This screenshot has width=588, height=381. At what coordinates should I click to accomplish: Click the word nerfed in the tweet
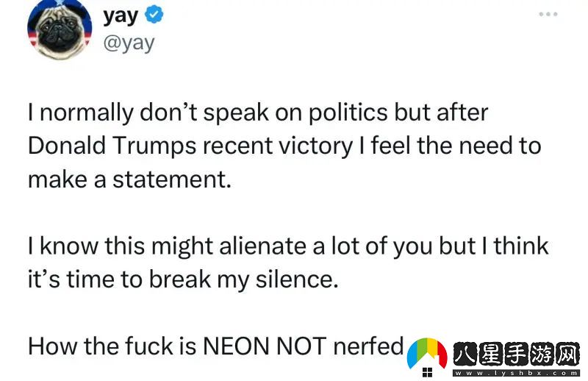point(368,346)
